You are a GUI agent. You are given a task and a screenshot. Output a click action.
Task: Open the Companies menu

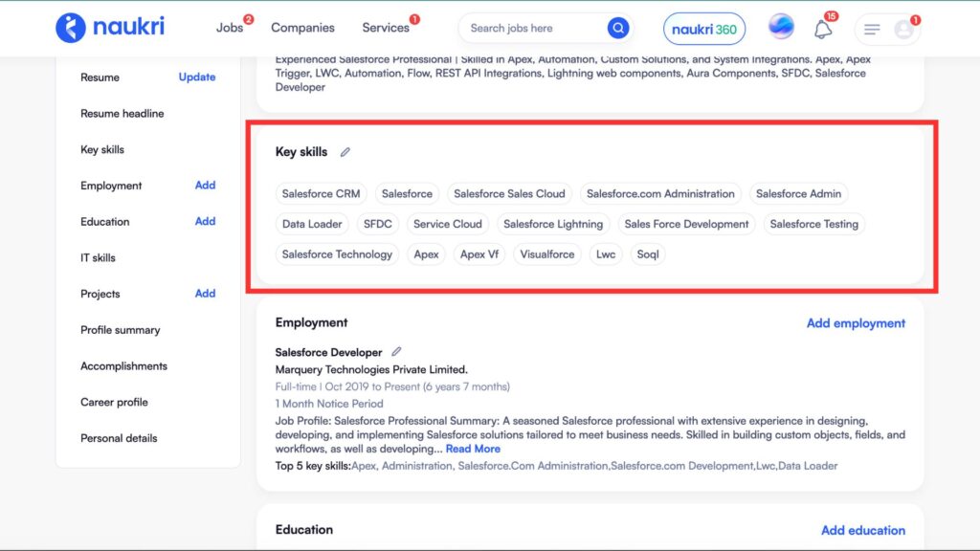click(x=302, y=28)
